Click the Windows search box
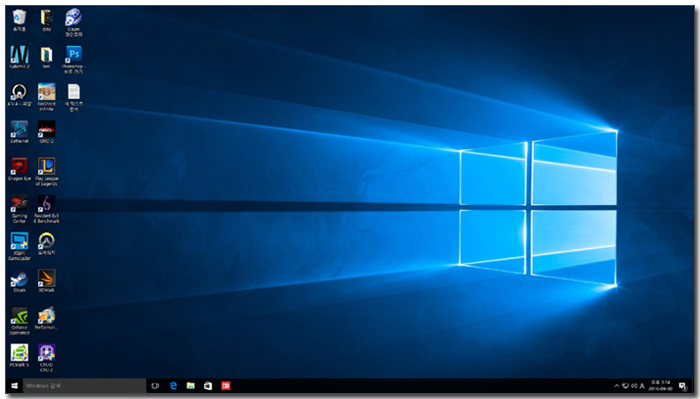The image size is (700, 399). pos(84,386)
